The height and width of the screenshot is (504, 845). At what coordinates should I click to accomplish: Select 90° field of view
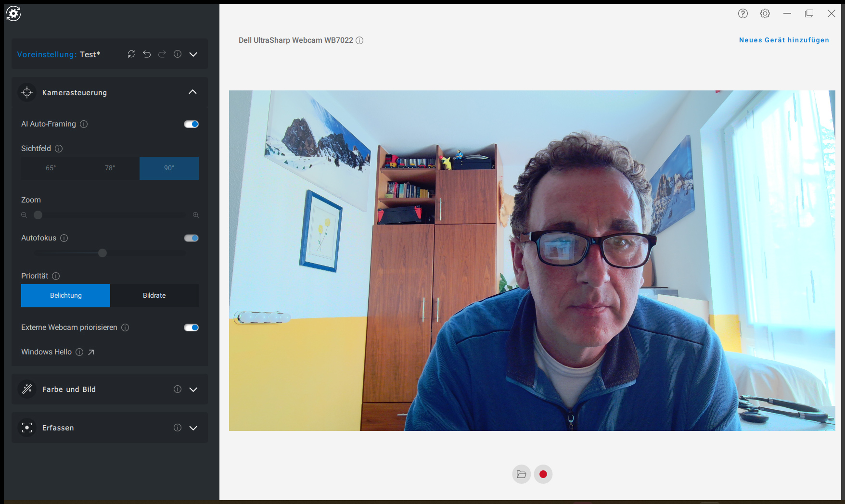[x=169, y=168]
